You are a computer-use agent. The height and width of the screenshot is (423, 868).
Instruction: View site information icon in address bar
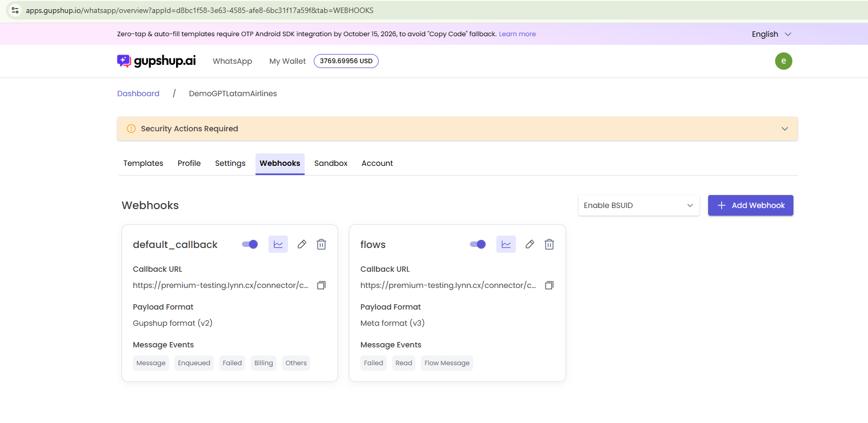(x=15, y=10)
